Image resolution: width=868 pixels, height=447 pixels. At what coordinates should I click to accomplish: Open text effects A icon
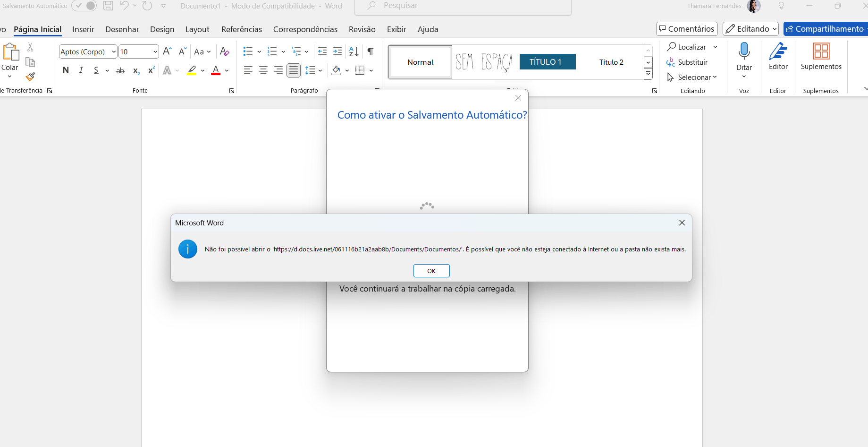click(x=167, y=70)
